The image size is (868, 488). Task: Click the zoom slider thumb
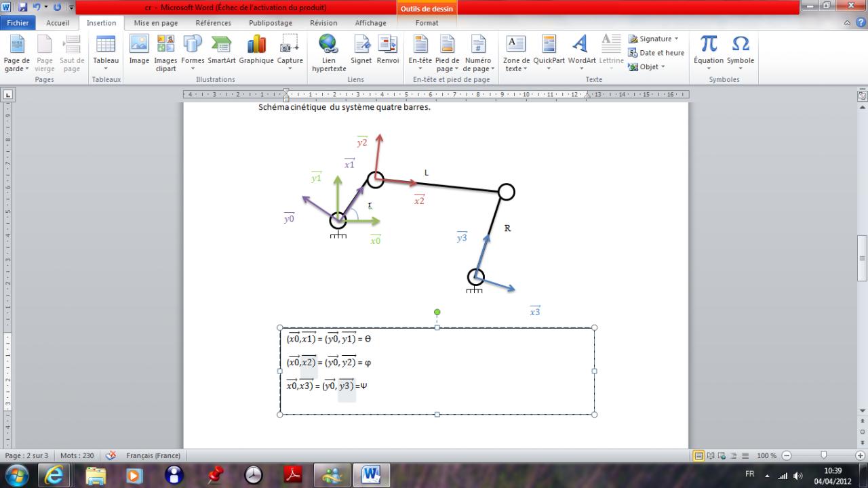pyautogui.click(x=823, y=455)
